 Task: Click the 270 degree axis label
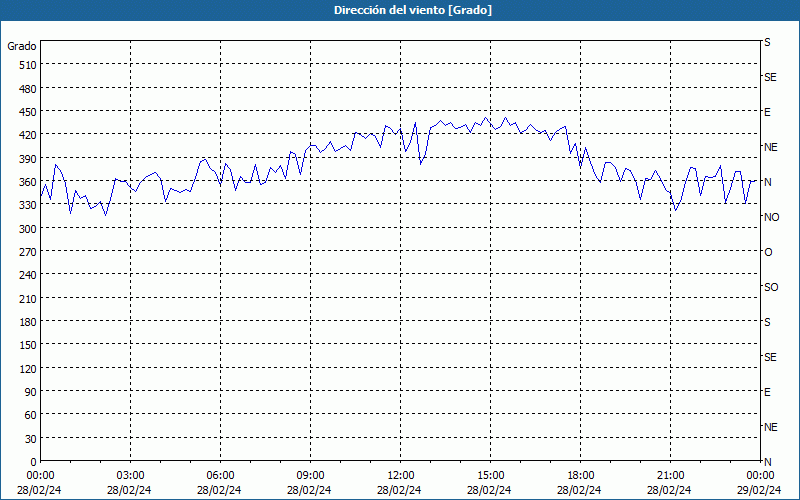click(x=28, y=252)
